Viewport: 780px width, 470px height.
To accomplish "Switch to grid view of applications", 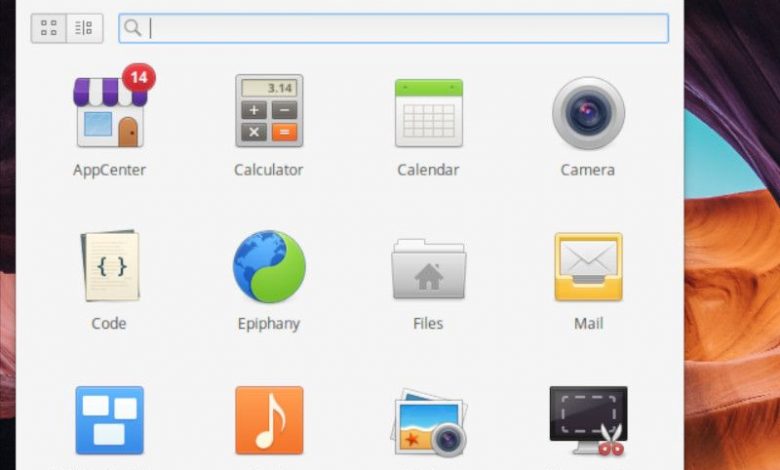I will [49, 28].
